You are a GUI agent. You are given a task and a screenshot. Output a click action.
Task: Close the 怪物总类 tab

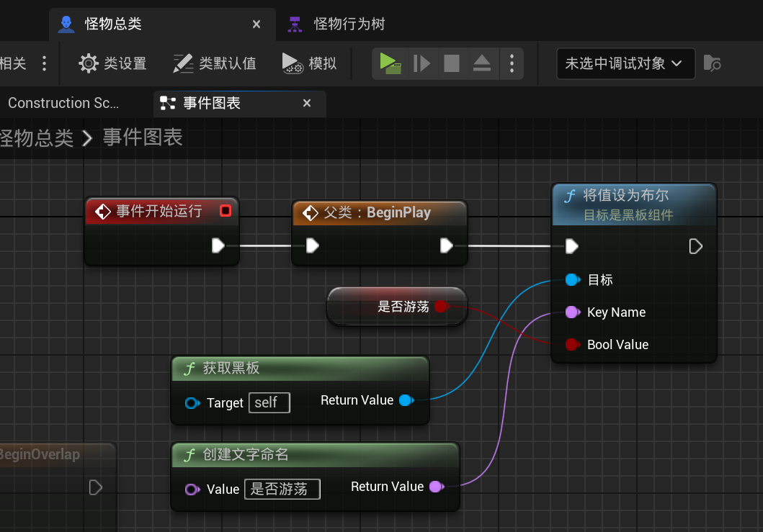256,24
